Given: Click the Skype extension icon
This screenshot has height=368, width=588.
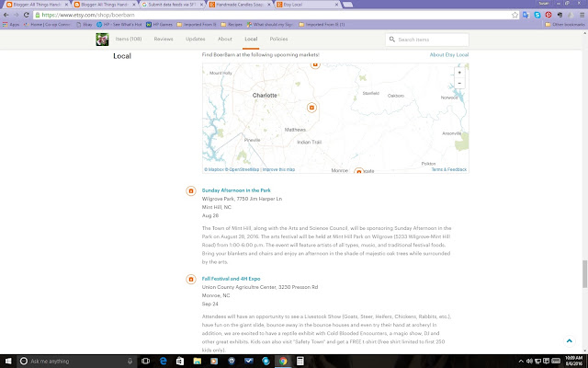Looking at the screenshot, I should (x=537, y=15).
